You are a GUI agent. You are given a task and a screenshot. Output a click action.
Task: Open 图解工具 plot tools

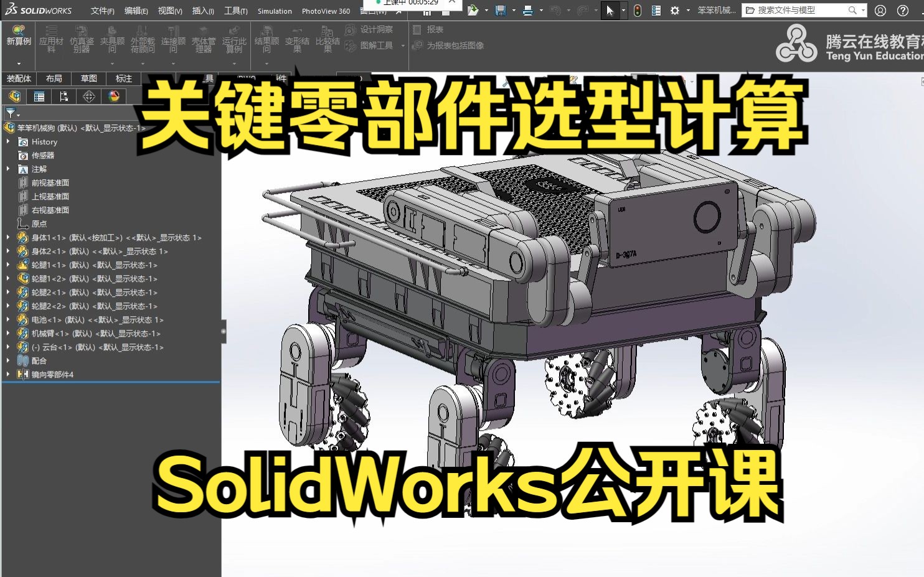click(x=369, y=45)
